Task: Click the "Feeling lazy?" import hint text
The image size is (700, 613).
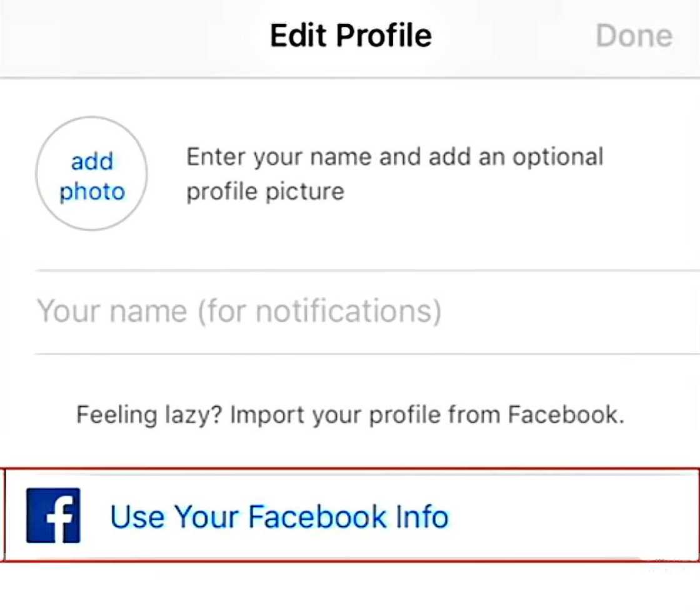Action: (350, 414)
